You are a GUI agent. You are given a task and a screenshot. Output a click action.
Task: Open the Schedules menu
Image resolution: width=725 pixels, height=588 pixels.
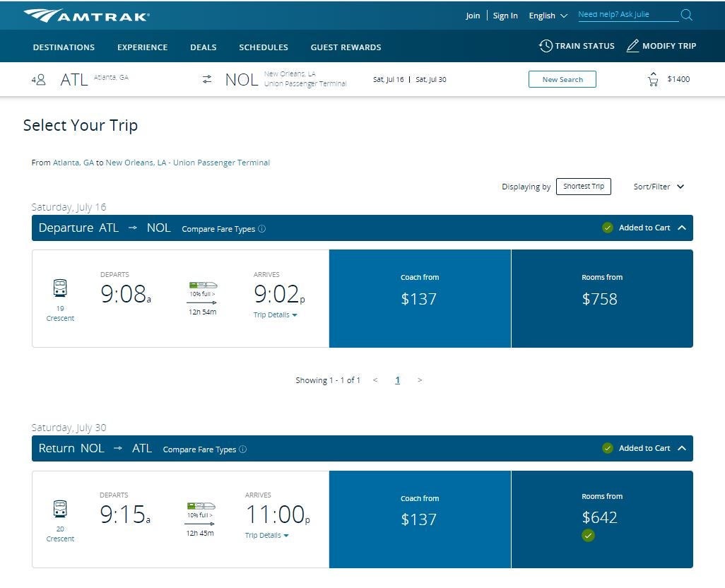[264, 47]
